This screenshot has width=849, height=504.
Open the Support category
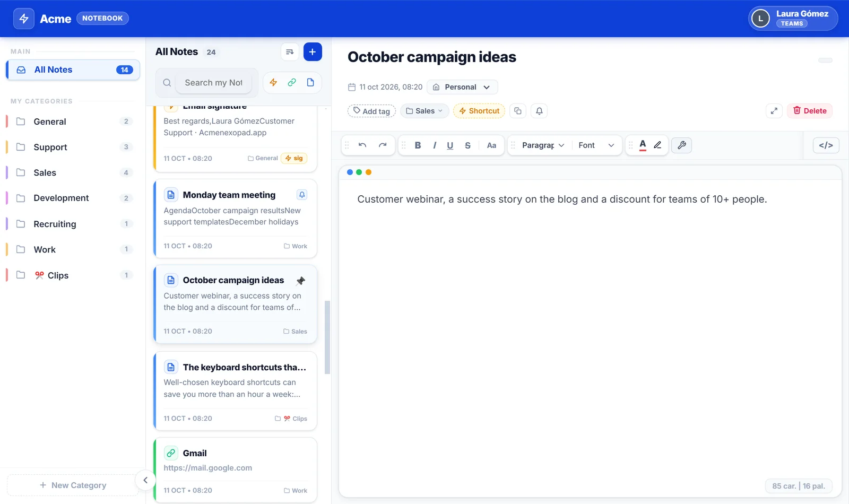[x=73, y=147]
